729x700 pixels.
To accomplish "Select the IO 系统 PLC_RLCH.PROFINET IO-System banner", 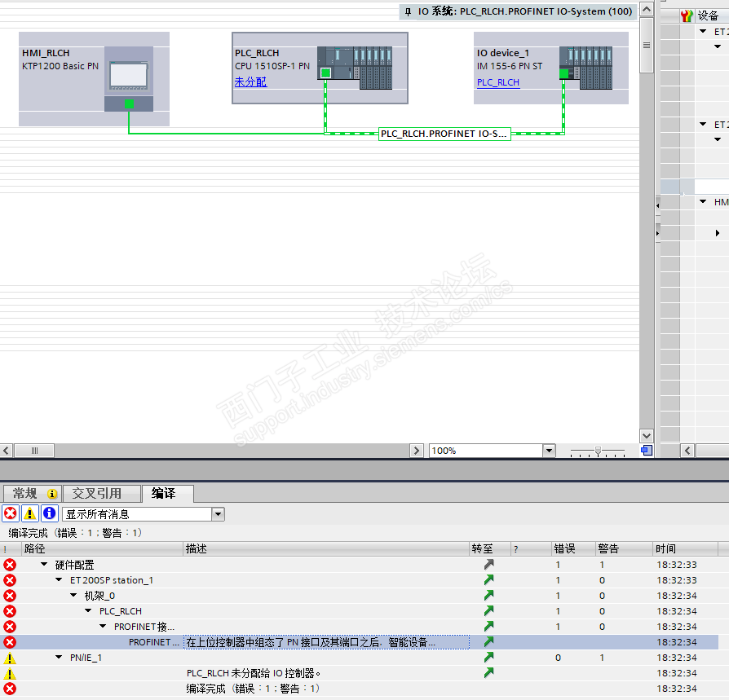I will pos(518,11).
